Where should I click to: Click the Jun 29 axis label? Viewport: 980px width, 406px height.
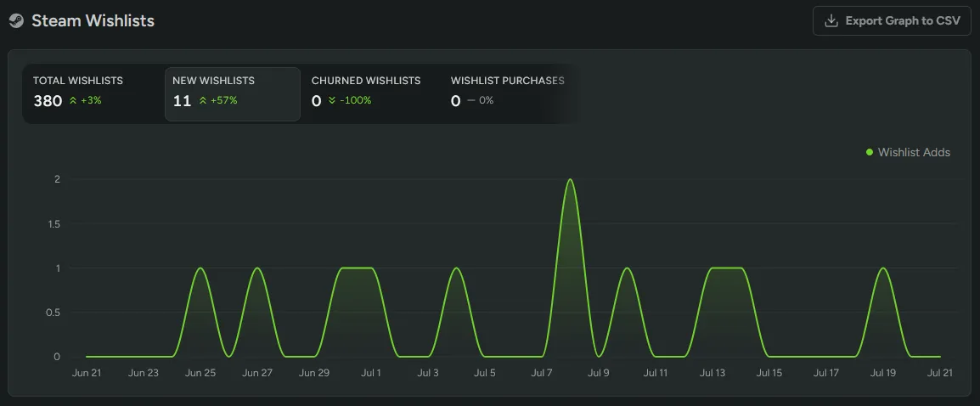(x=313, y=373)
